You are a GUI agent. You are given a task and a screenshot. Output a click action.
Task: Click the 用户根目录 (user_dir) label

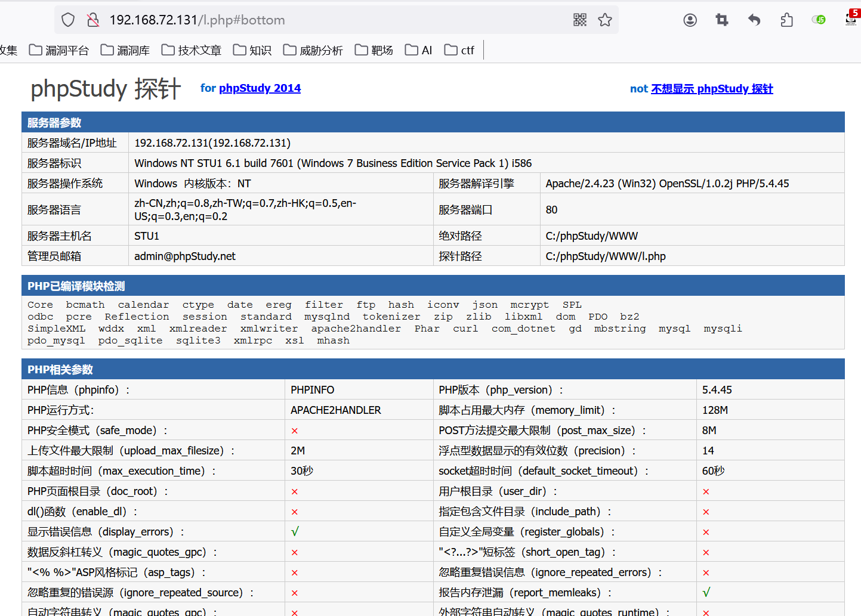[x=498, y=491]
